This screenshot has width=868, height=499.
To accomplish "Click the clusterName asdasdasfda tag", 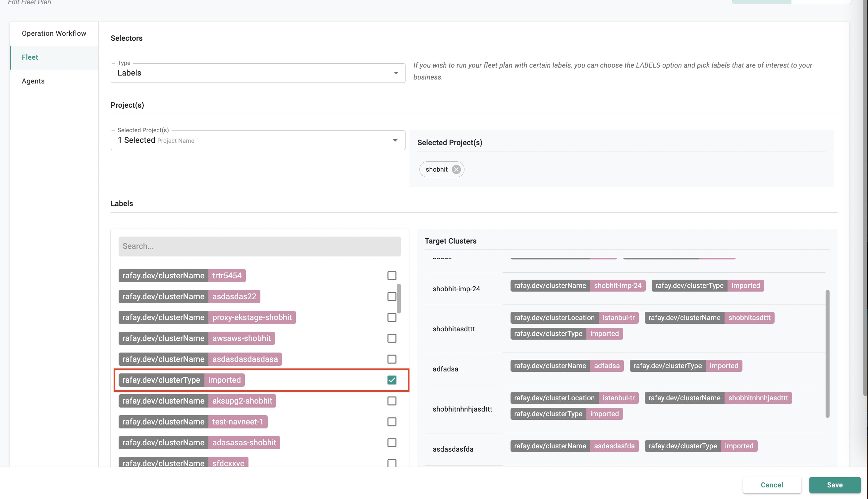I will point(574,446).
